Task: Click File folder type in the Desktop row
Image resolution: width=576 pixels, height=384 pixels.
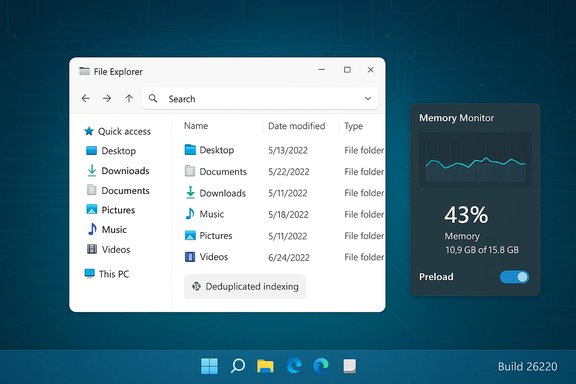Action: 364,150
